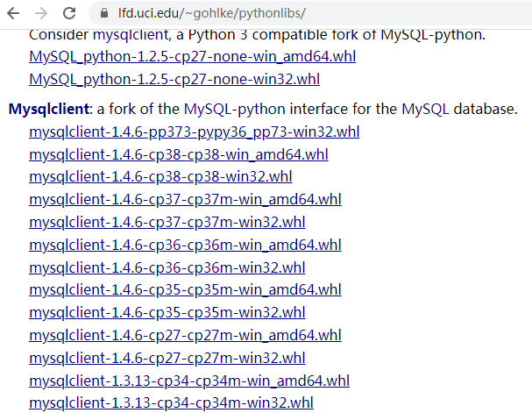Image resolution: width=532 pixels, height=413 pixels.
Task: Focus the address bar showing lfd.uci.edu URL
Action: [310, 13]
